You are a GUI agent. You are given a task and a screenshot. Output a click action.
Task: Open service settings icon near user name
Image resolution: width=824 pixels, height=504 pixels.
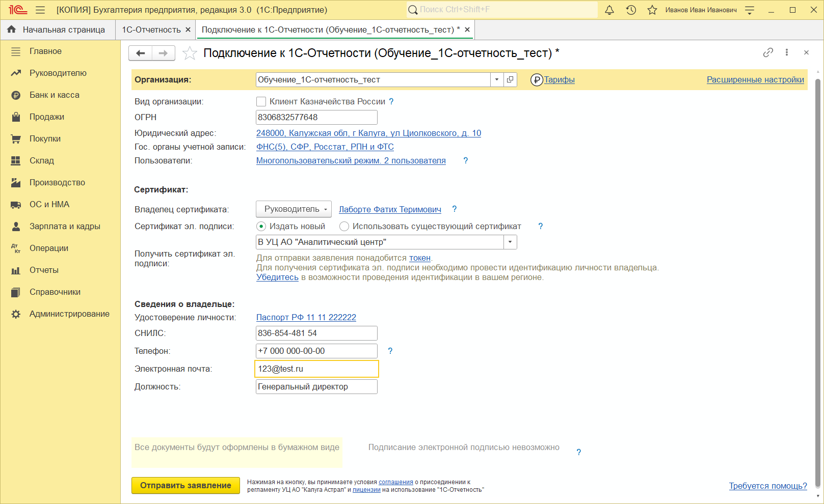pos(750,10)
